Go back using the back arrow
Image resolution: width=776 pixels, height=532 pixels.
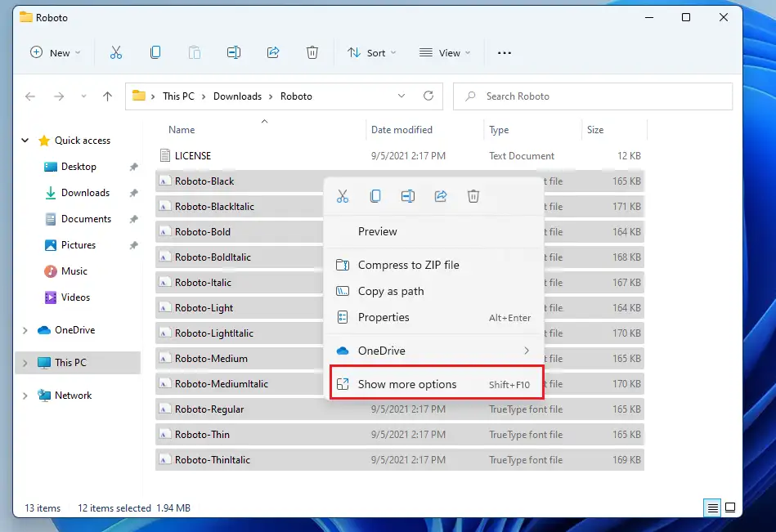(30, 96)
